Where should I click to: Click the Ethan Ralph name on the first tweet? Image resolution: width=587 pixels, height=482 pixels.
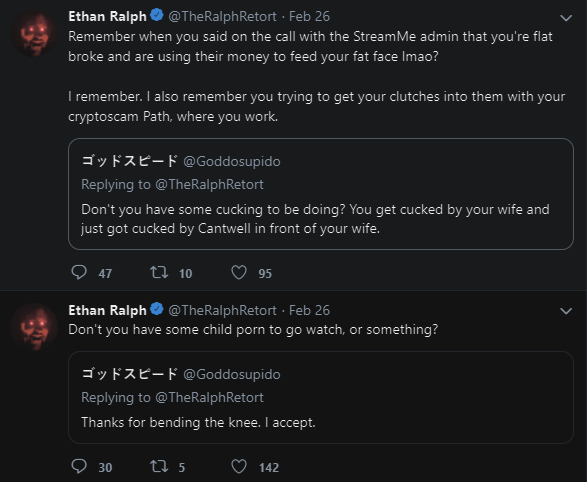tap(107, 16)
